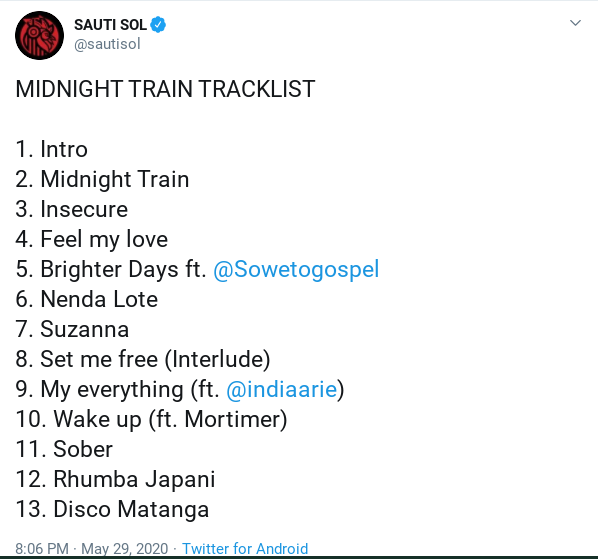Click the '1. Intro' track line
Screen dimensions: 598x559
[x=51, y=149]
